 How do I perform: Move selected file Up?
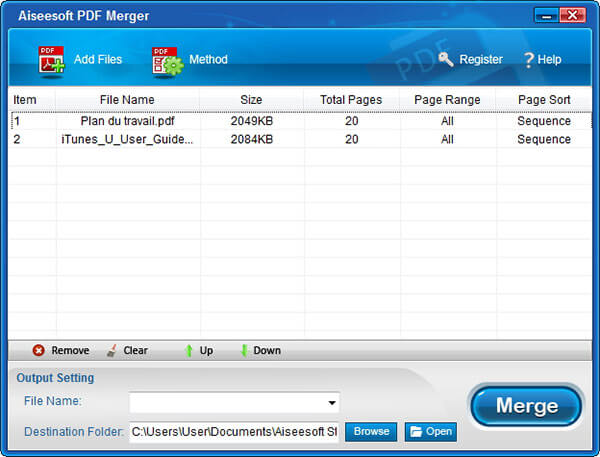click(206, 350)
